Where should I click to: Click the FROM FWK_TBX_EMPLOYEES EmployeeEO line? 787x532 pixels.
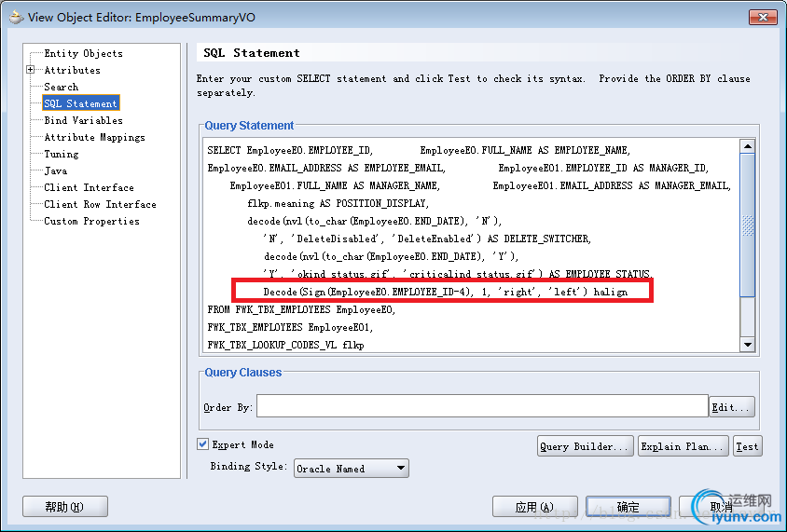[x=301, y=309]
